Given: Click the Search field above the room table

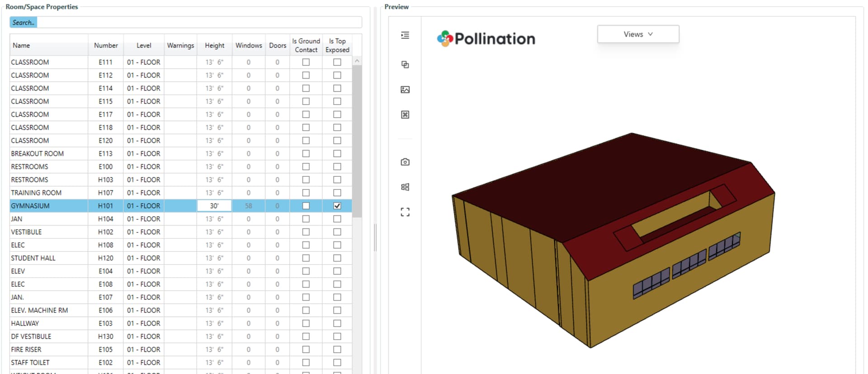Looking at the screenshot, I should (x=199, y=23).
